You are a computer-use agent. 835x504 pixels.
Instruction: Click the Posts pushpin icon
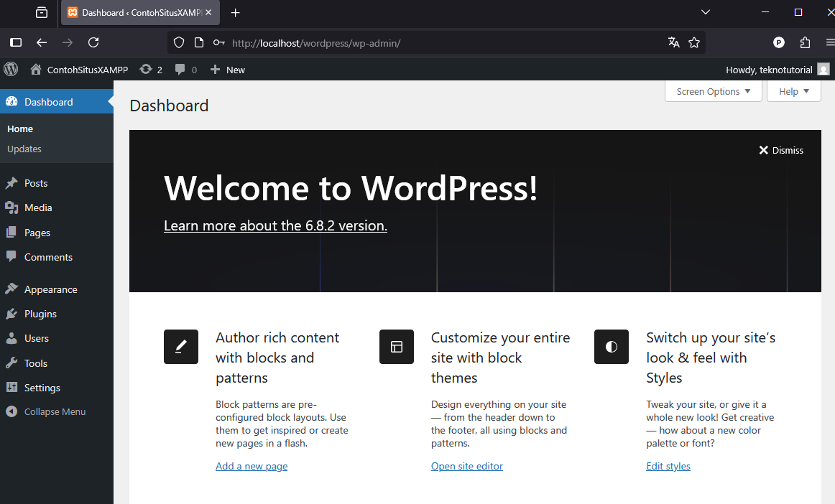[x=11, y=183]
